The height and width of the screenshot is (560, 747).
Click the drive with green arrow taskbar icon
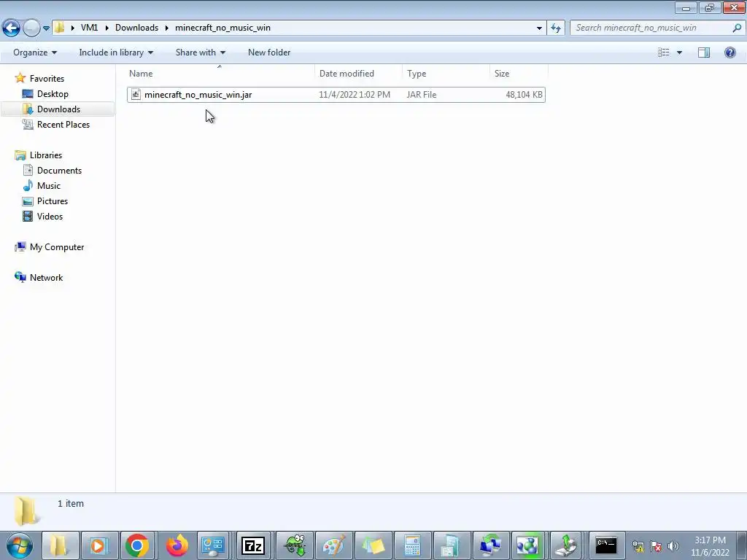point(565,545)
